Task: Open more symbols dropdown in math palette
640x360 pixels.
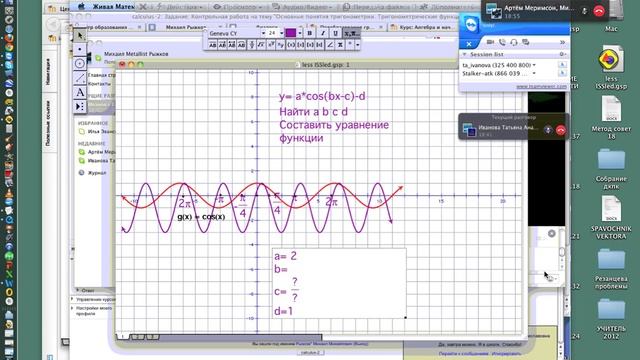Action: pos(358,45)
